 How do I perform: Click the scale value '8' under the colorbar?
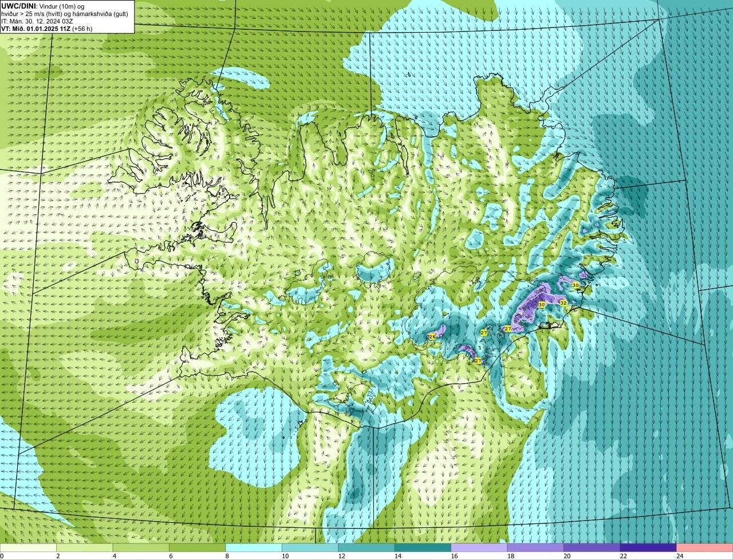coord(227,555)
